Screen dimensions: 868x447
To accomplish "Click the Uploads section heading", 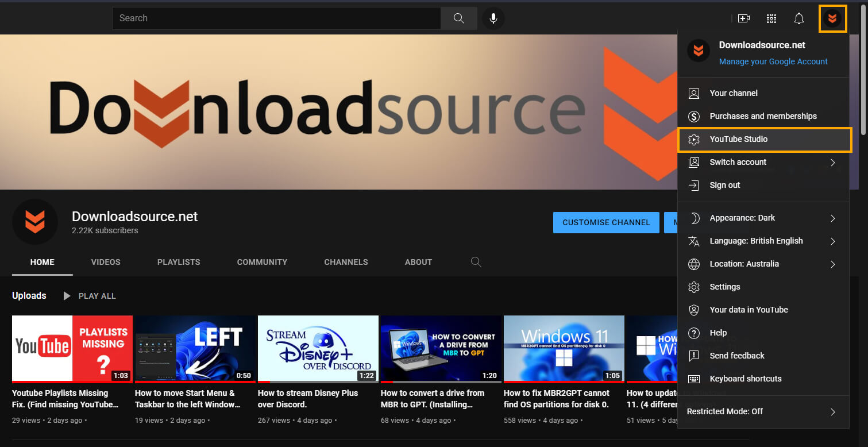I will tap(29, 295).
